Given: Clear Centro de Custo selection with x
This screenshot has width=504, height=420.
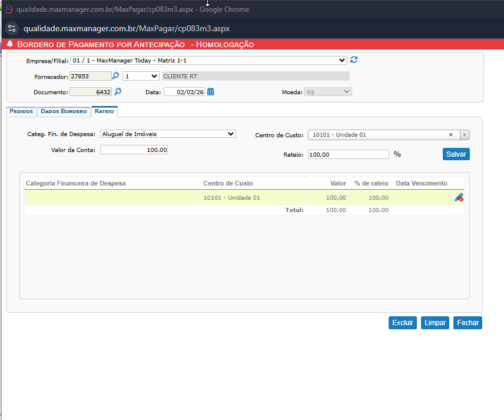Looking at the screenshot, I should pos(450,135).
